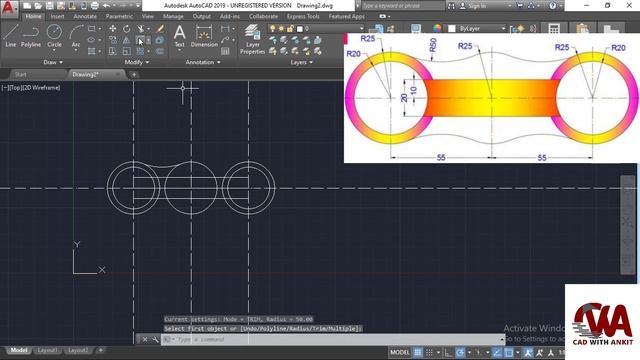640x360 pixels.
Task: Click the Paste clipboard icon
Action: tap(582, 29)
